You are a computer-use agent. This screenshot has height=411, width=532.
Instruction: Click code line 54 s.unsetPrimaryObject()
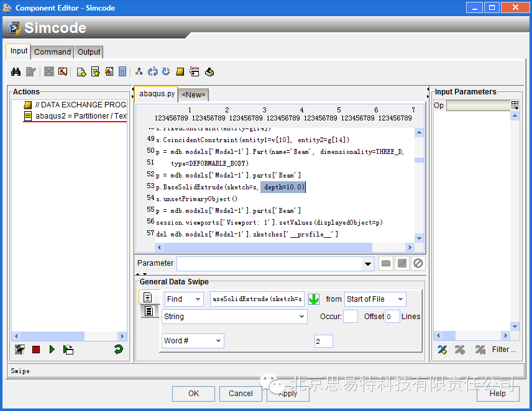(197, 199)
